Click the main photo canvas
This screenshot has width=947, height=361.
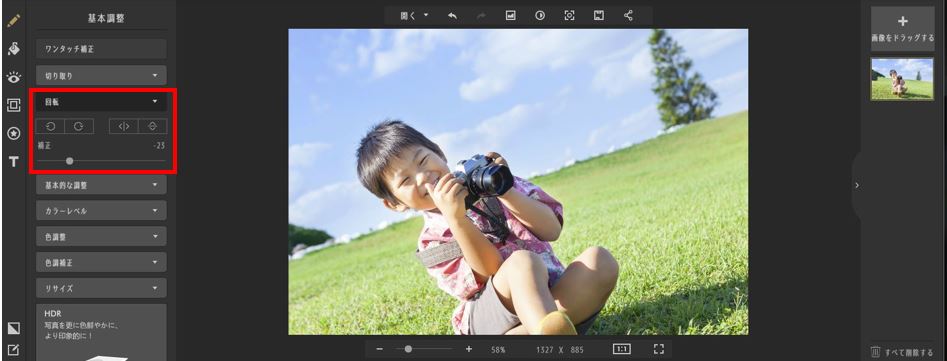click(518, 182)
